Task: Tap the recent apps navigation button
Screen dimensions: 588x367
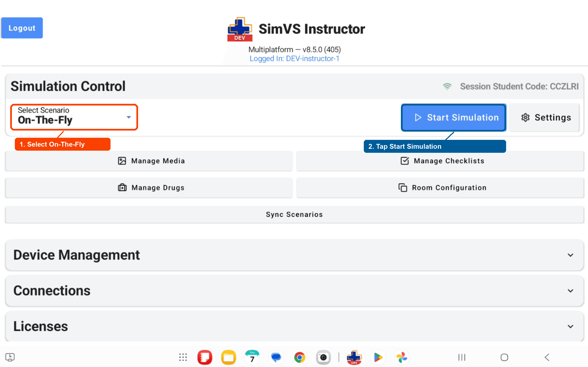Action: tap(462, 357)
